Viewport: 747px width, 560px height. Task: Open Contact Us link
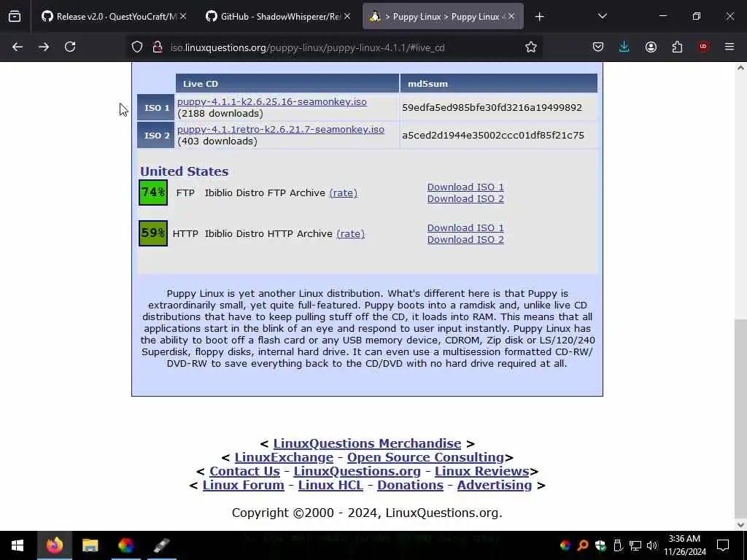[244, 471]
